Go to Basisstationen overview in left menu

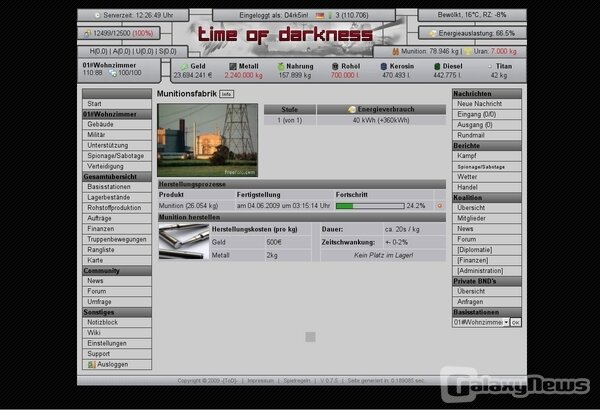[x=117, y=187]
